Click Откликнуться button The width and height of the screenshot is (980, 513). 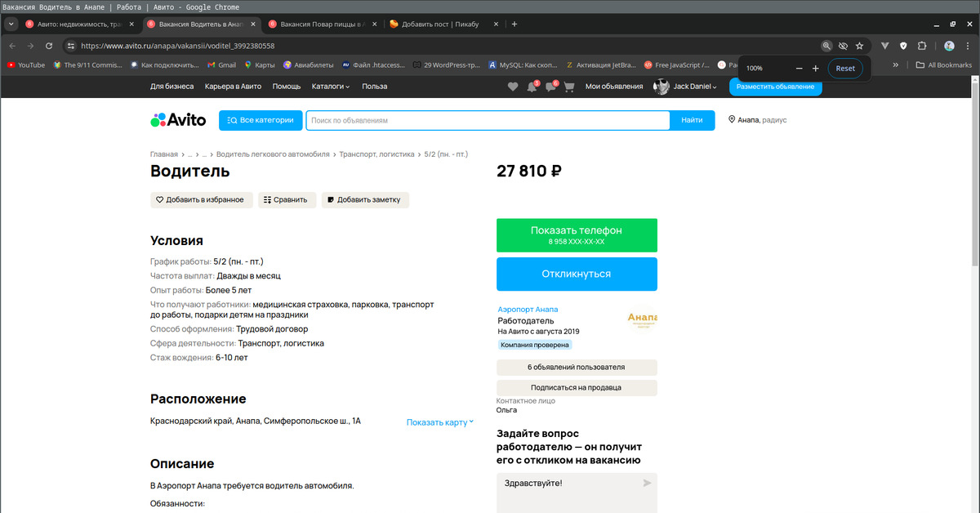point(577,274)
